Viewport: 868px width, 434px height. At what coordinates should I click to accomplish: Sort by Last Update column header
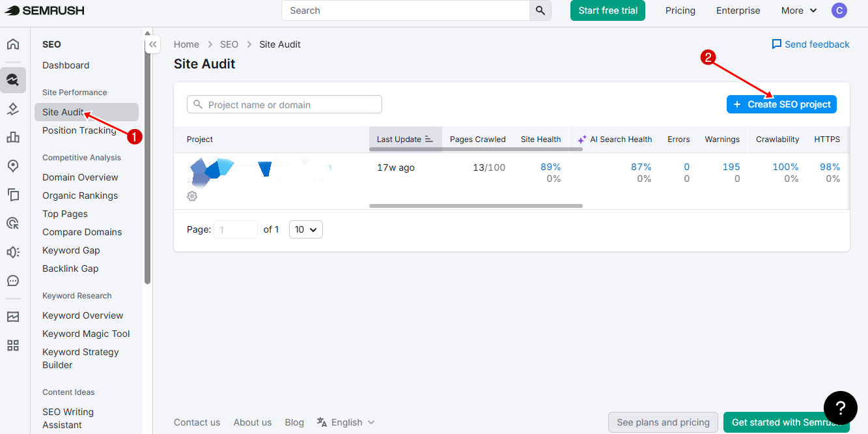click(405, 139)
